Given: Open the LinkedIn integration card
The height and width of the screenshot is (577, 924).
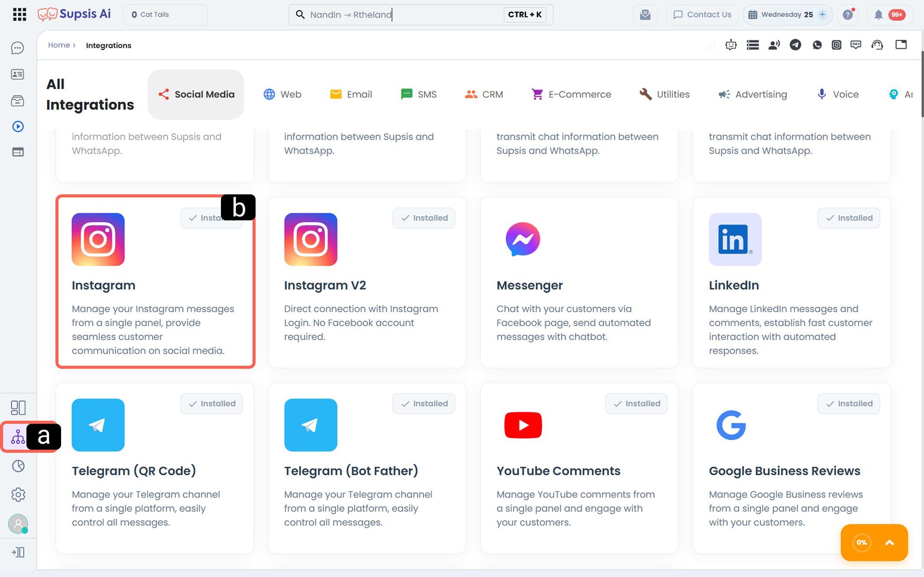Looking at the screenshot, I should pyautogui.click(x=791, y=282).
